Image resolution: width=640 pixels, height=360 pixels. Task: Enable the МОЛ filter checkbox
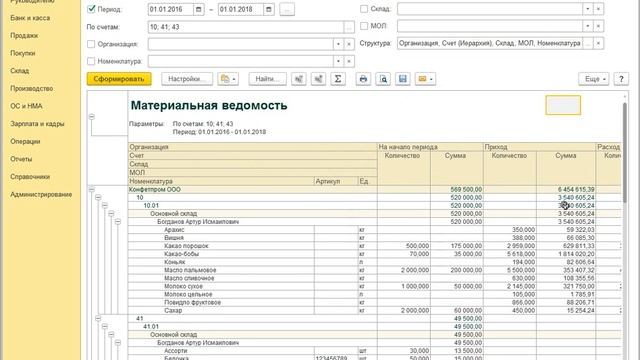pyautogui.click(x=364, y=26)
